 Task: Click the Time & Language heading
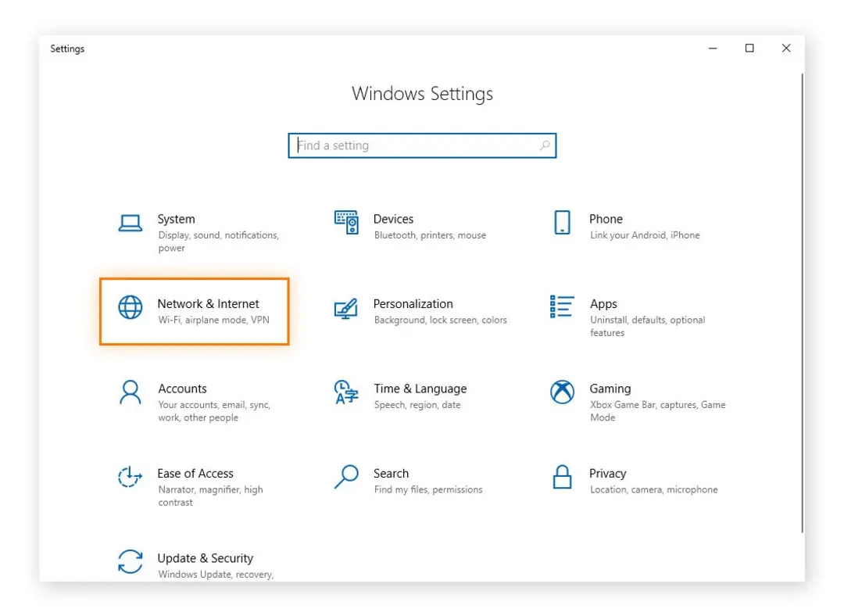420,389
